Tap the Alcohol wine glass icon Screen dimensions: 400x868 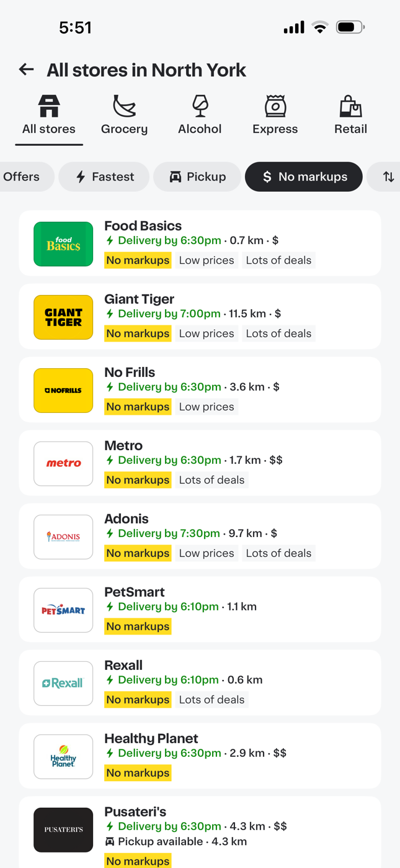pos(200,107)
